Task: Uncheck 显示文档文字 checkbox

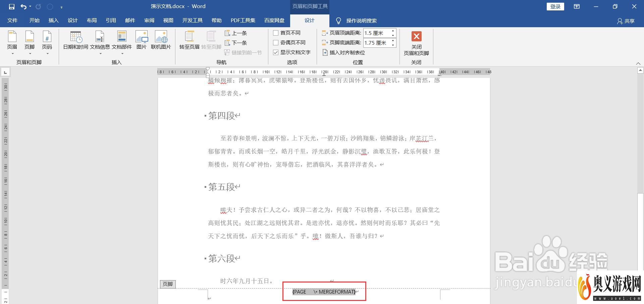Action: point(276,52)
